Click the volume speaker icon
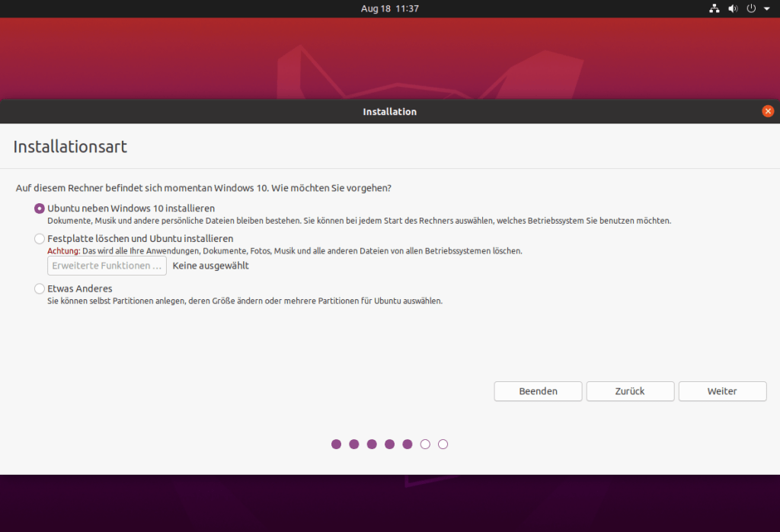This screenshot has width=780, height=532. [733, 8]
